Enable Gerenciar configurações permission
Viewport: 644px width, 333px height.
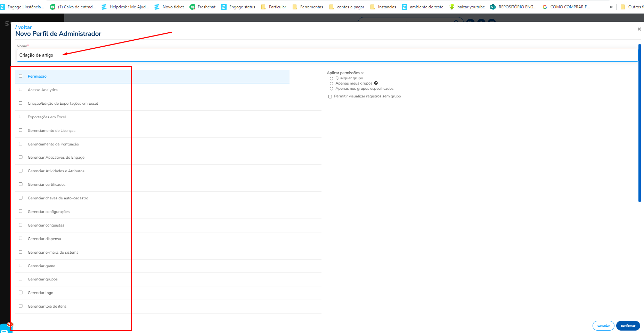21,211
